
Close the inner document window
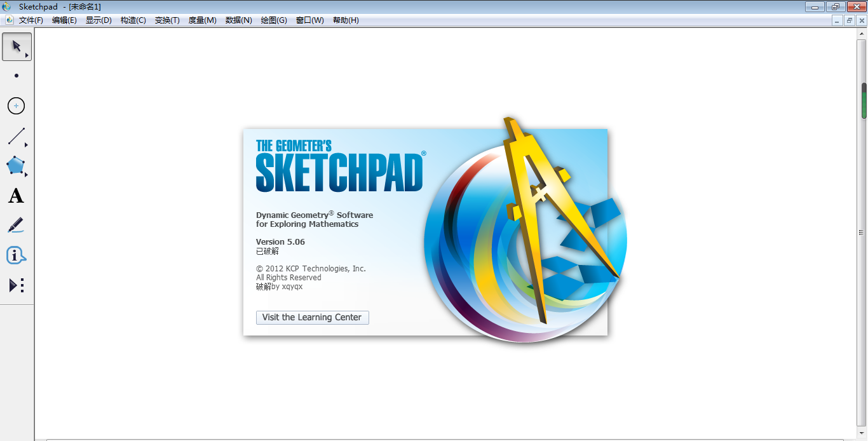(x=862, y=20)
